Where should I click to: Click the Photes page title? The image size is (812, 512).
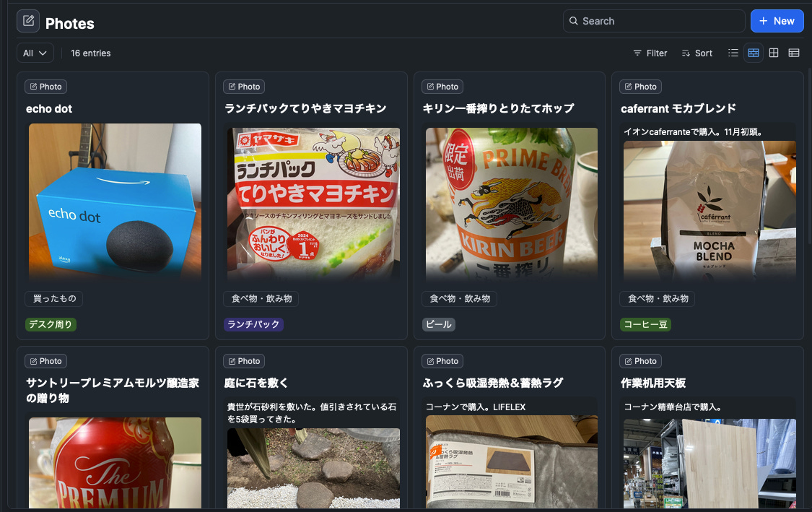coord(70,23)
